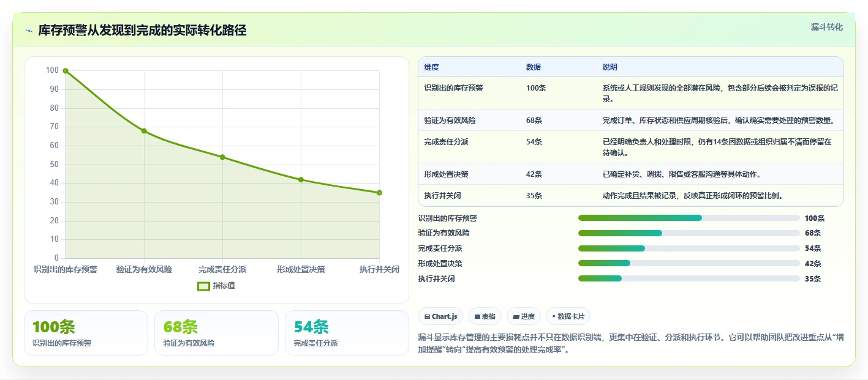Click the 维度 column header
Screen dimensions: 868x380
coord(431,67)
